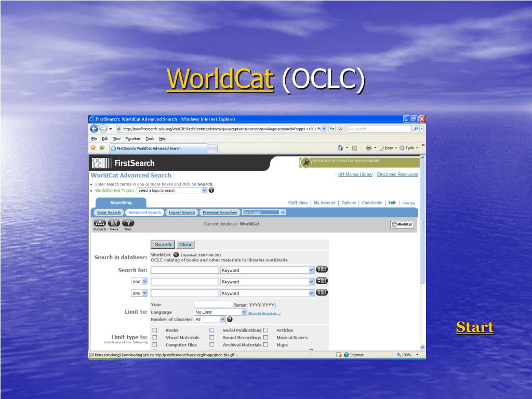Click the red Stop loading icon
Viewport: 532px width, 399px height.
341,129
